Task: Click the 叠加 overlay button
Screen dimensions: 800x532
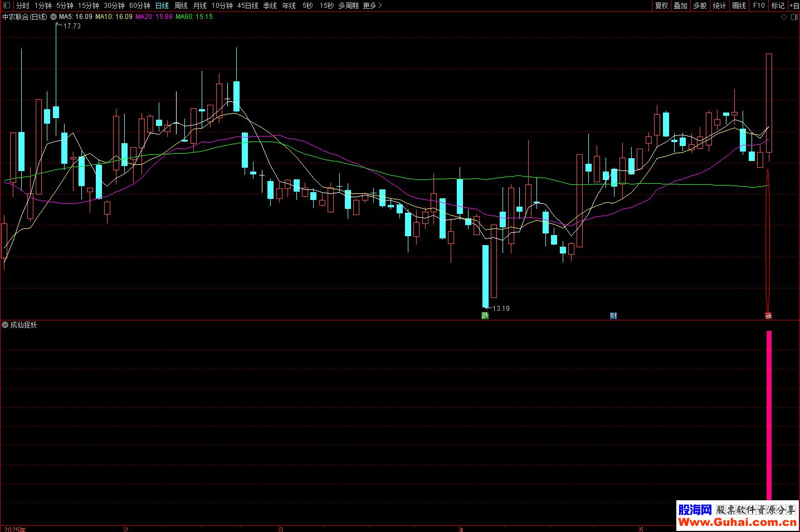Action: [x=680, y=6]
